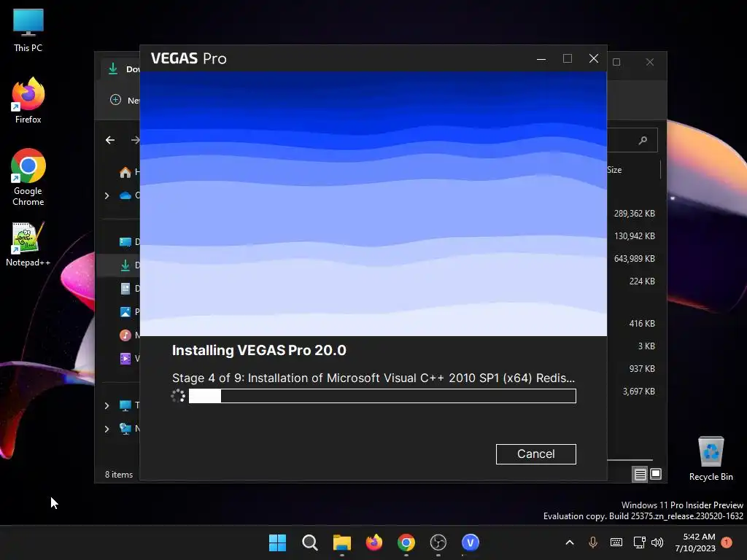Select the file sized 3 KB
Viewport: 747px width, 560px height.
coord(646,346)
